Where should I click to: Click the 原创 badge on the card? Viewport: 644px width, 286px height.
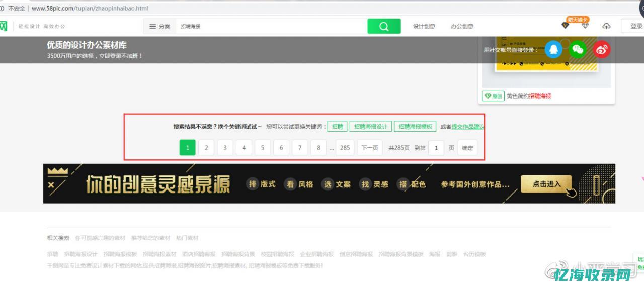pyautogui.click(x=494, y=96)
